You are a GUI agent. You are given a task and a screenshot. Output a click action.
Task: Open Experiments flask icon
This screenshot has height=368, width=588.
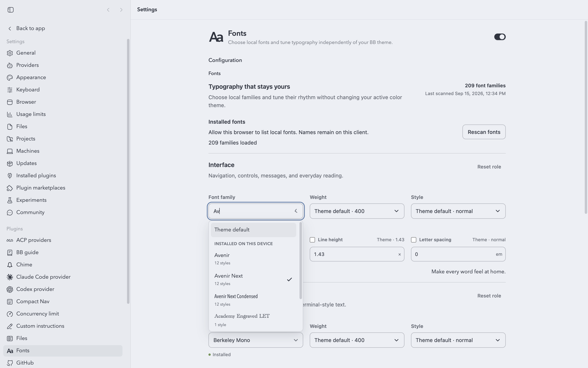(10, 200)
